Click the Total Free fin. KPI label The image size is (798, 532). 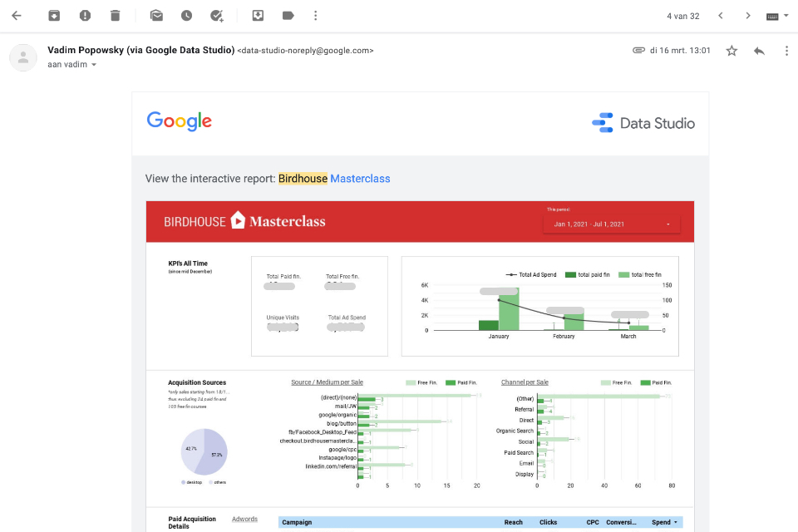pos(342,277)
